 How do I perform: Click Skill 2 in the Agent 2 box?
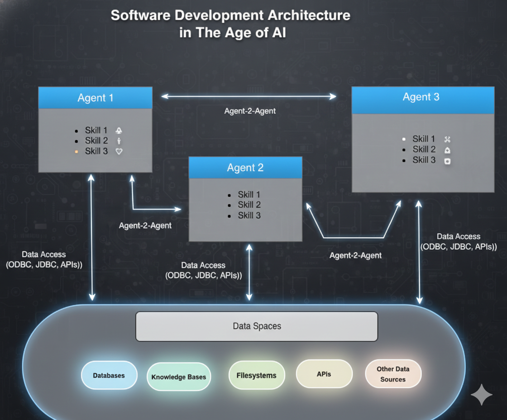(249, 205)
